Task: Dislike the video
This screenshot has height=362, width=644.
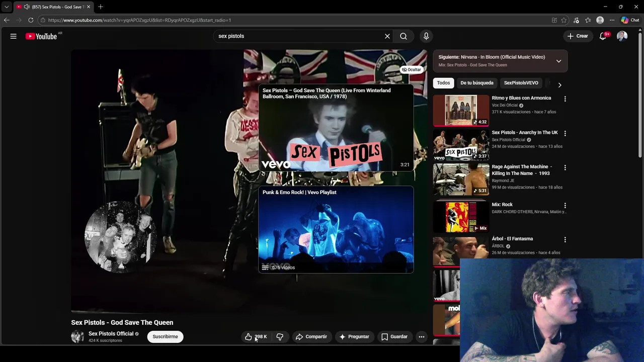Action: pos(280,337)
